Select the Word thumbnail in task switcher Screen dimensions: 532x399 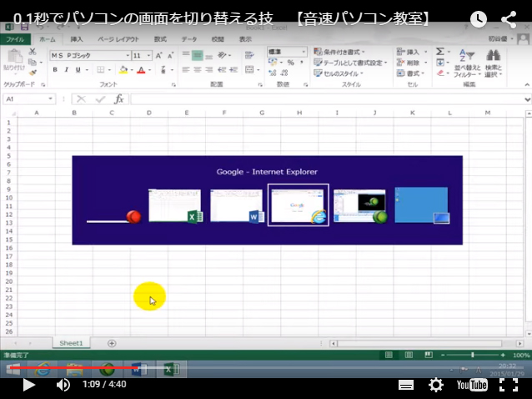point(237,206)
